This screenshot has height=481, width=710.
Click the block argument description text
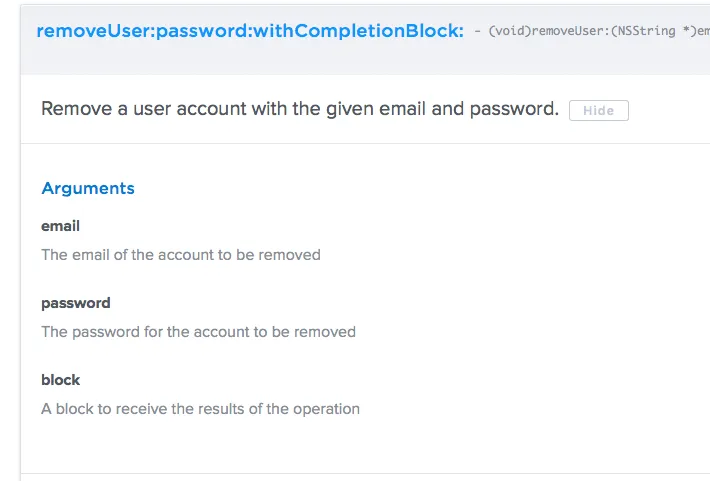point(200,409)
